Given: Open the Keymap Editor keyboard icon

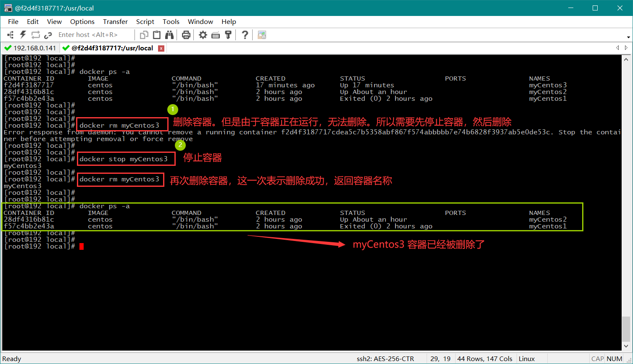Looking at the screenshot, I should point(216,35).
